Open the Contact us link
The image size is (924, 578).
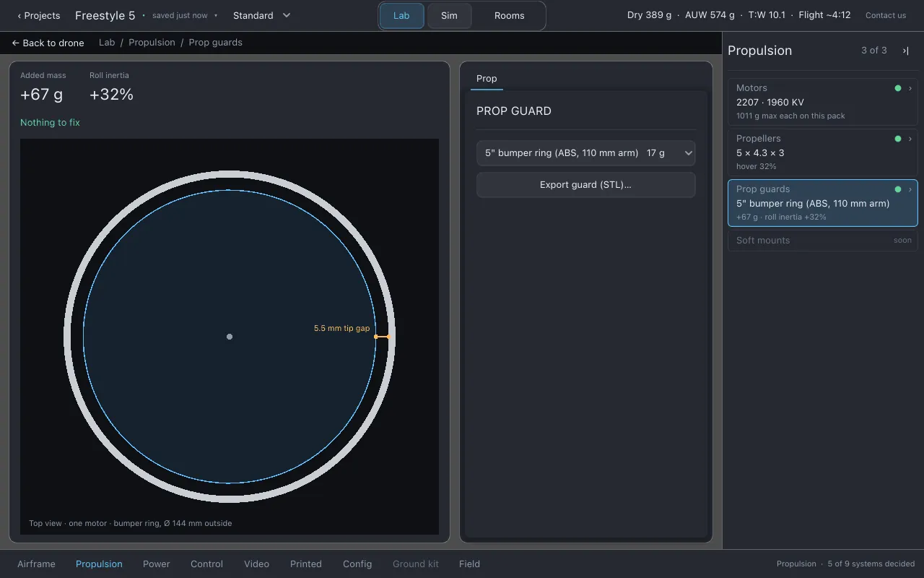pos(886,16)
